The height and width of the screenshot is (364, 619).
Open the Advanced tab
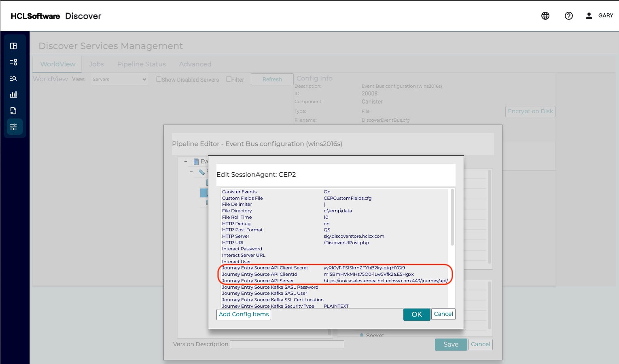195,64
